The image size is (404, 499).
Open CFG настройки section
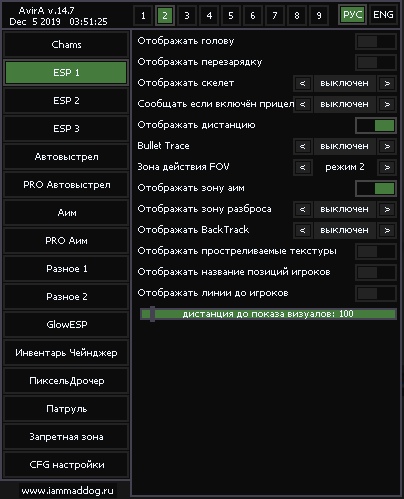(x=66, y=465)
